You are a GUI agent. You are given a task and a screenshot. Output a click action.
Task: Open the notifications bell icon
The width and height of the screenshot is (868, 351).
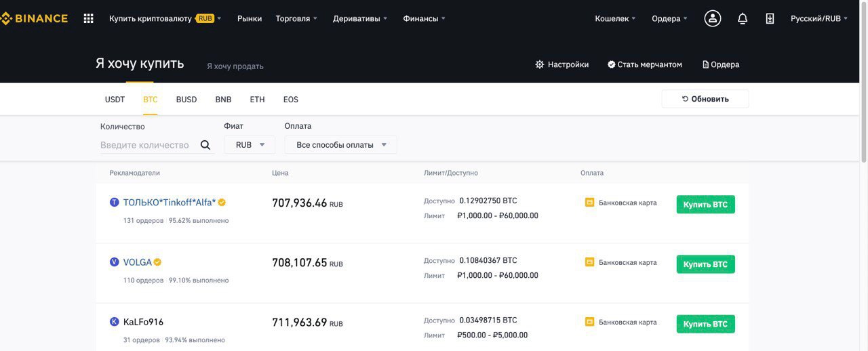click(743, 18)
